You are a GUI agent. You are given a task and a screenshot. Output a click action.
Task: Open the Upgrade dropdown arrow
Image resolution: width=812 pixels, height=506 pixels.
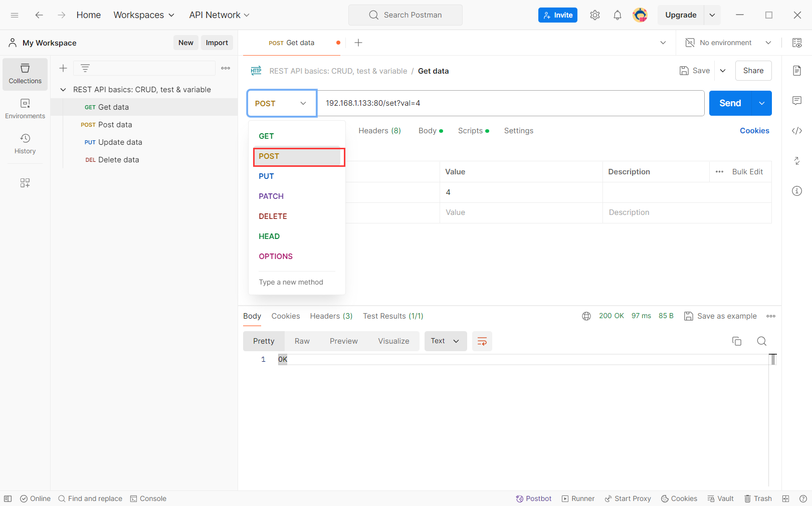tap(712, 15)
